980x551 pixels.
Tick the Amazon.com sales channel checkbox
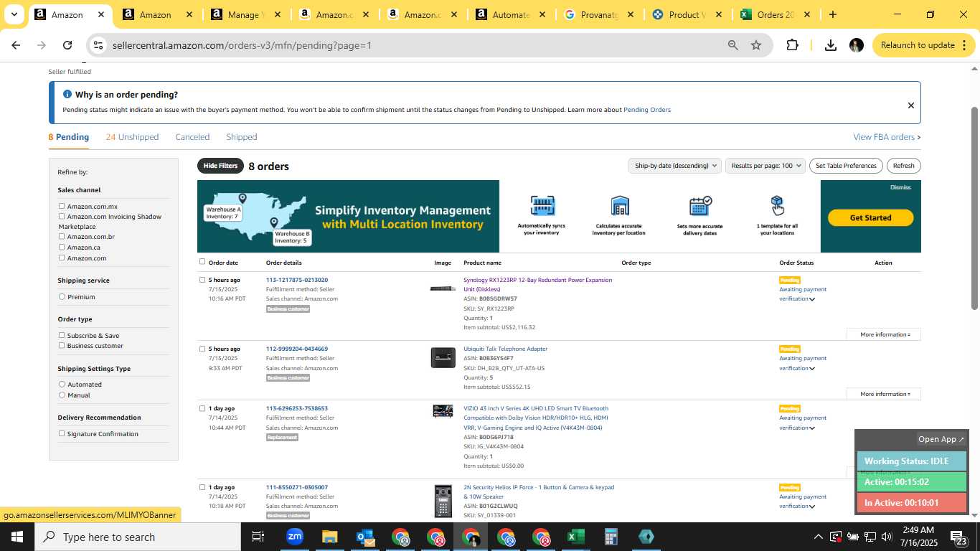[x=62, y=258]
